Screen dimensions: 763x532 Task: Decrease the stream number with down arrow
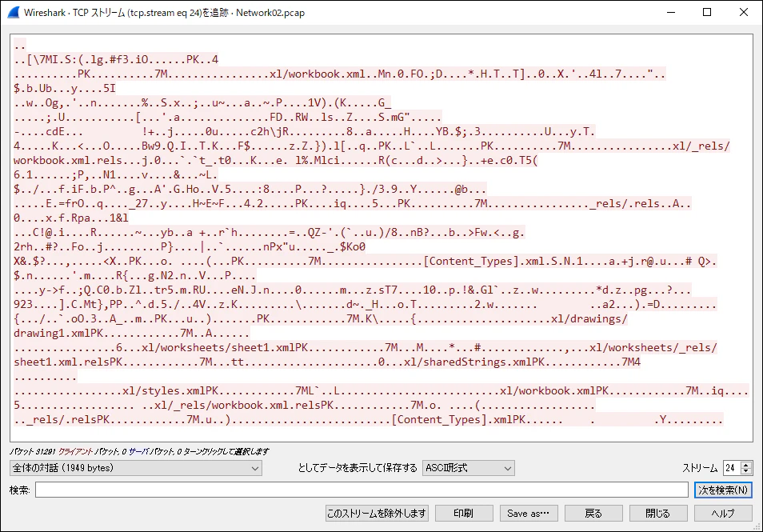tap(746, 471)
